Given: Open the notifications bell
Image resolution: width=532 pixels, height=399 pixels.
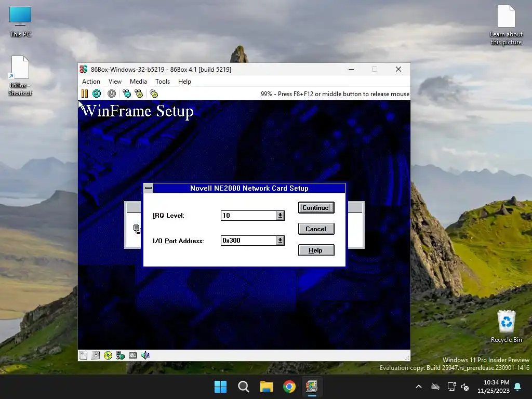Looking at the screenshot, I should point(518,387).
